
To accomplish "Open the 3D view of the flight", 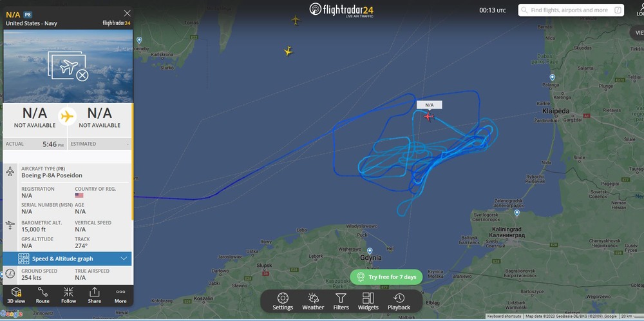I will tap(16, 295).
